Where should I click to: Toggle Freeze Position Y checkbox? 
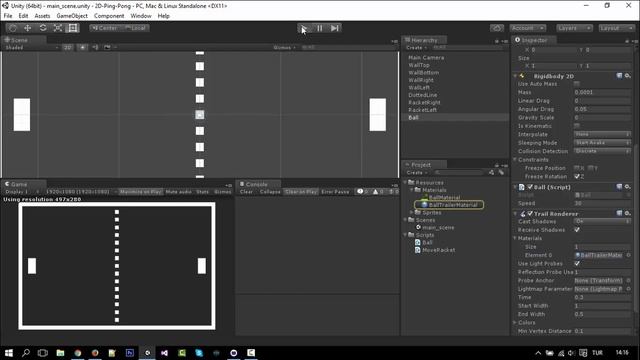[x=590, y=168]
